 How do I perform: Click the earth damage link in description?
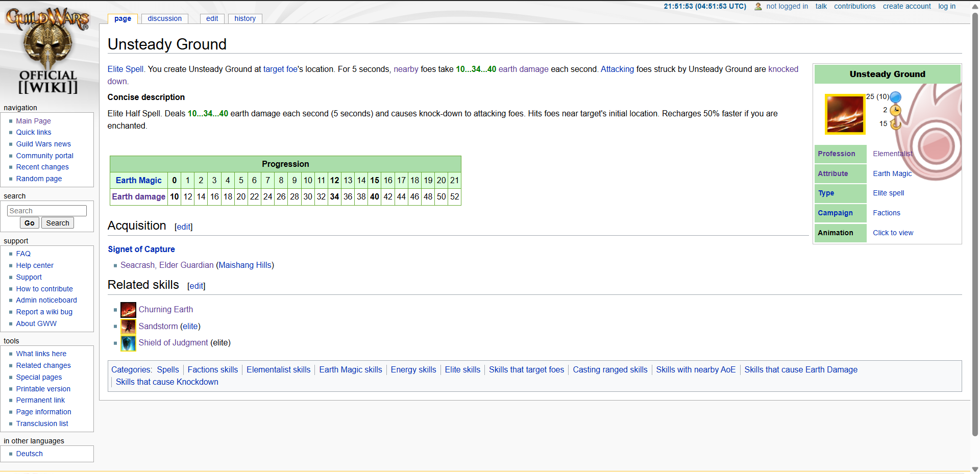pos(523,69)
